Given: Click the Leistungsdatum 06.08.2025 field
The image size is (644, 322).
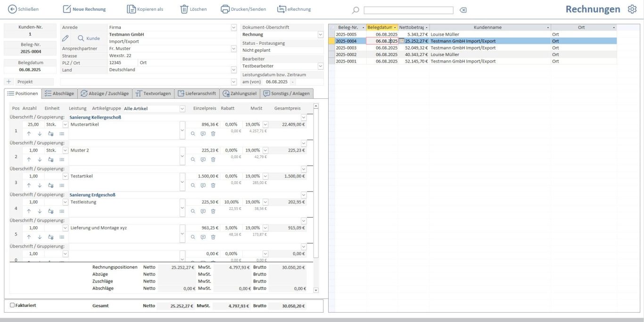Looking at the screenshot, I should coord(276,82).
